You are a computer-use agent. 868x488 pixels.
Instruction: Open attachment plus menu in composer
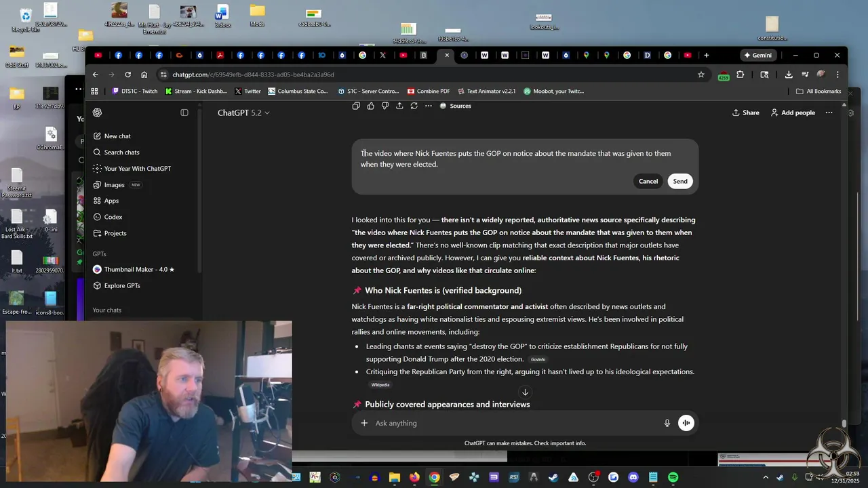pyautogui.click(x=364, y=423)
